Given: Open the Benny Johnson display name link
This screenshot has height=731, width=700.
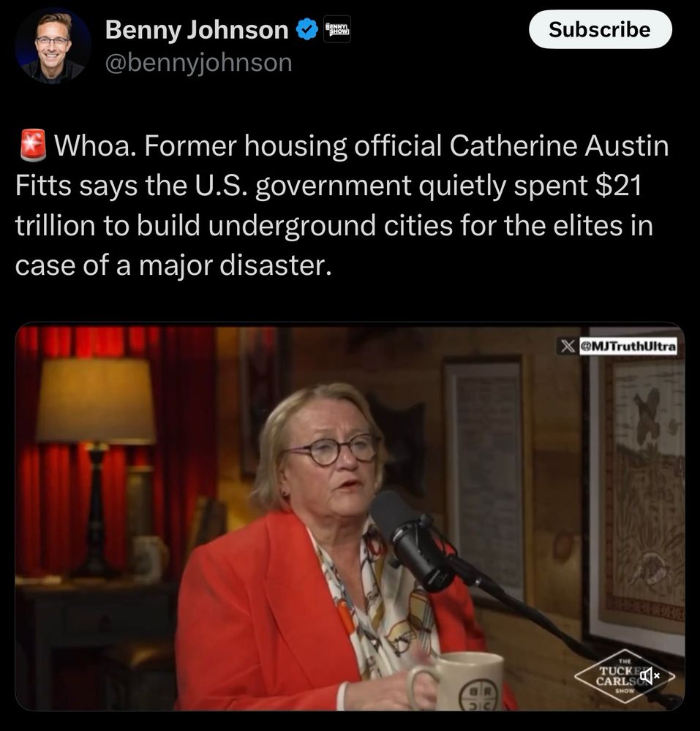Looking at the screenshot, I should coord(197,30).
